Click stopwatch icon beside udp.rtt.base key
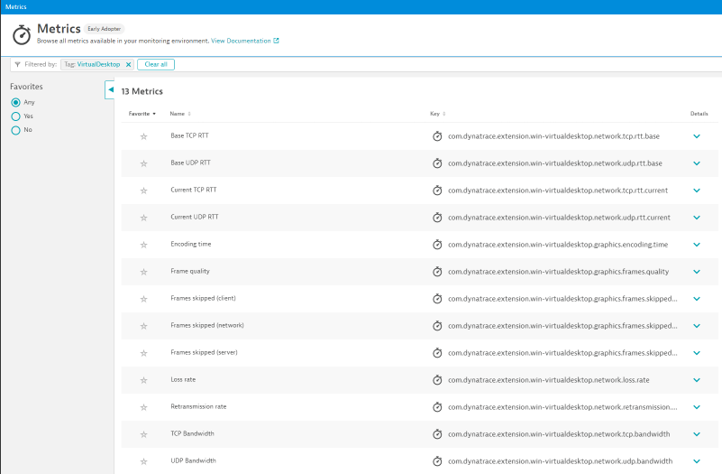The height and width of the screenshot is (474, 722). pyautogui.click(x=437, y=163)
